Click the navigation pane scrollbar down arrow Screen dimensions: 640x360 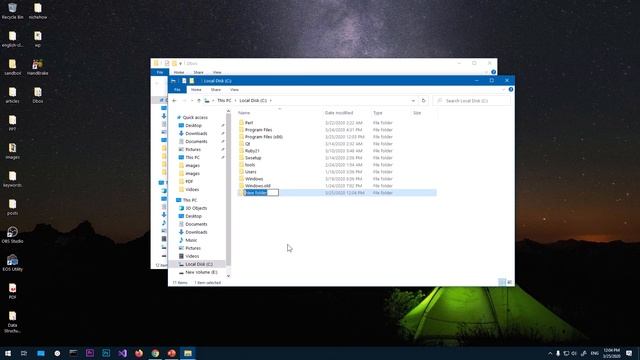(x=228, y=276)
